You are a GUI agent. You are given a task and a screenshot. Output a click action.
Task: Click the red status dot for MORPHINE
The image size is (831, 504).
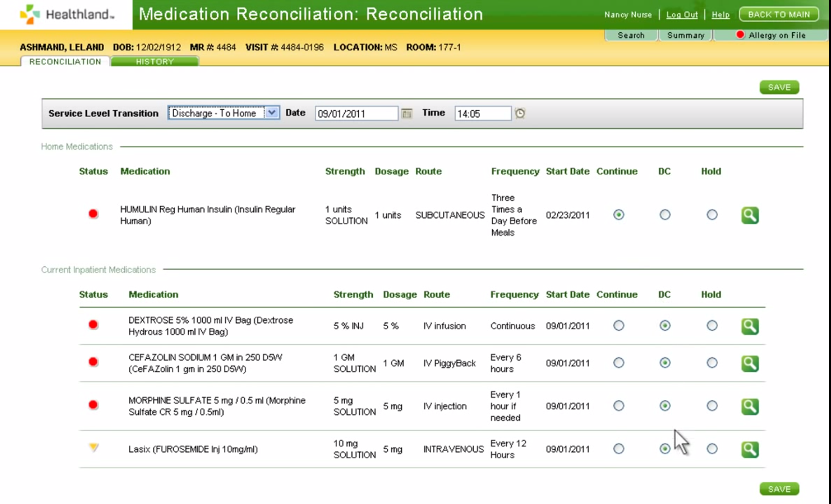[x=93, y=405]
